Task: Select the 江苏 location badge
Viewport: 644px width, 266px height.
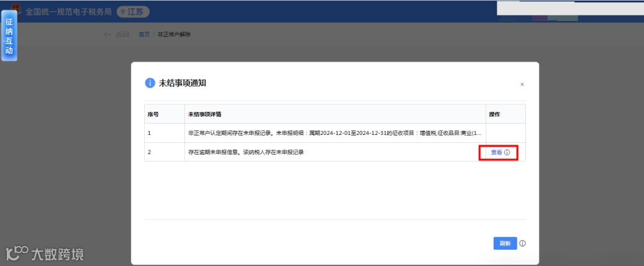Action: [x=133, y=12]
